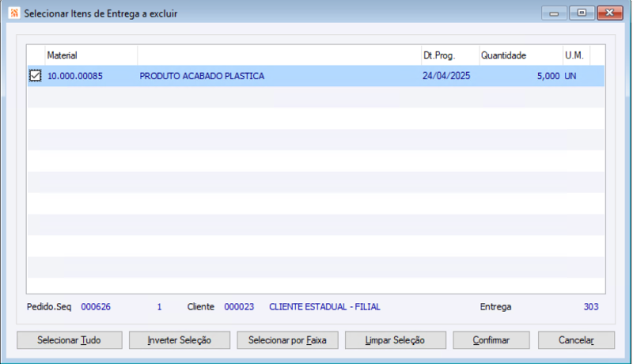Click the Selecionar Tudo button
This screenshot has height=364, width=633.
coord(70,340)
